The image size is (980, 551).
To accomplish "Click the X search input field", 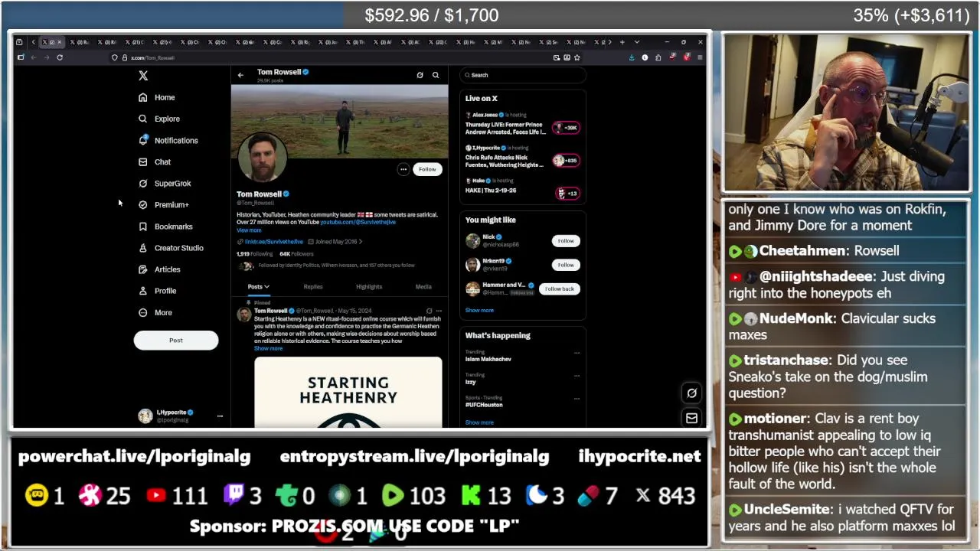I will coord(523,75).
